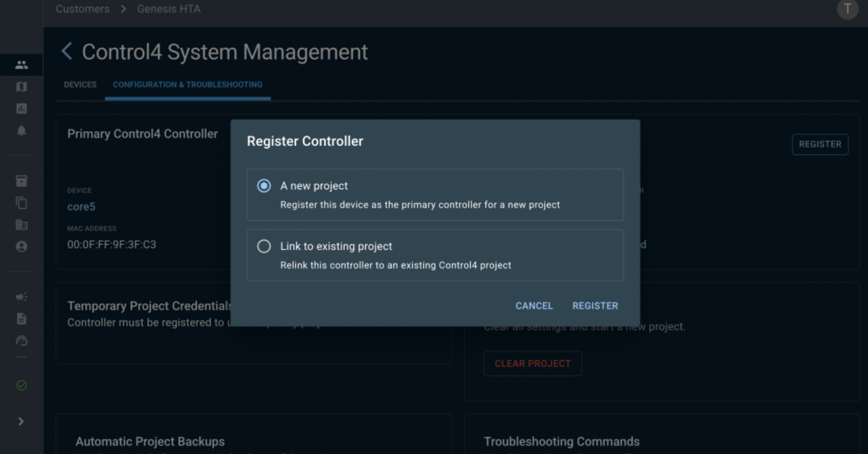
Task: Click the description 'Relink this controller to an existing Control4 project'
Action: (396, 265)
